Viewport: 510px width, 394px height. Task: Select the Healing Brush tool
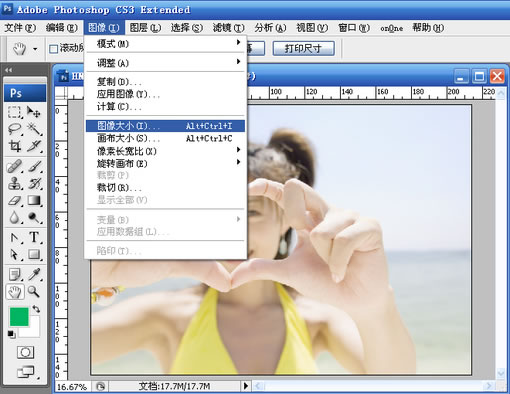(x=15, y=166)
